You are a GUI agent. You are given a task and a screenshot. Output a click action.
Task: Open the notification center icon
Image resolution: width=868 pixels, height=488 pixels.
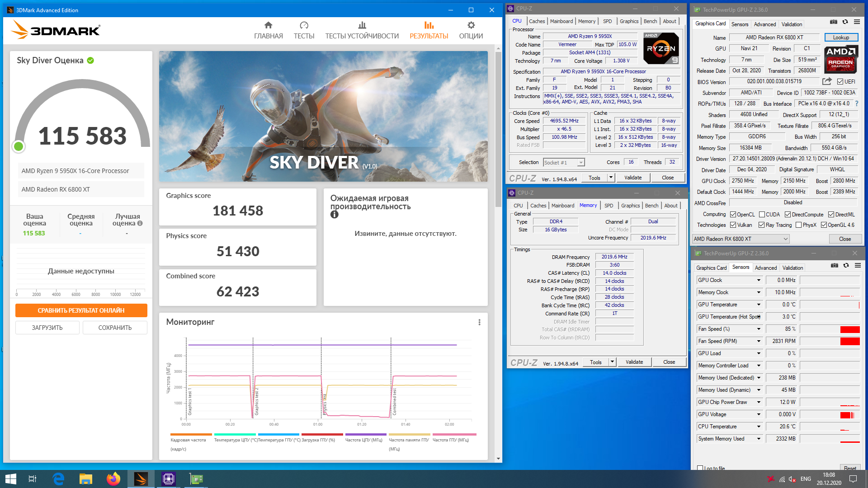click(x=853, y=479)
